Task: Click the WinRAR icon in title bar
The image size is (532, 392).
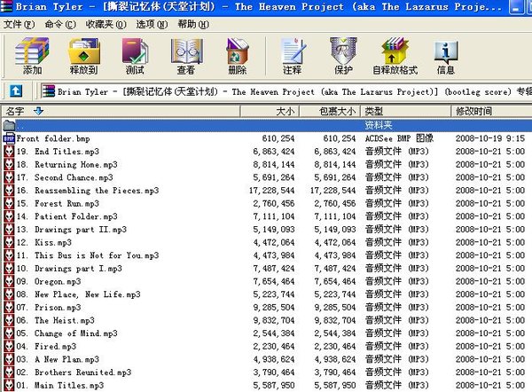Action: 6,6
